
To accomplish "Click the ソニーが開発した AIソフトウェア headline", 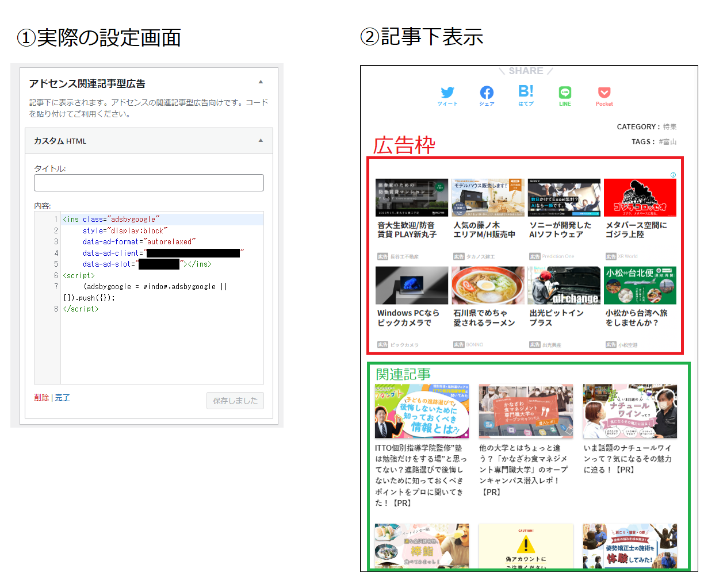I will 560,230.
